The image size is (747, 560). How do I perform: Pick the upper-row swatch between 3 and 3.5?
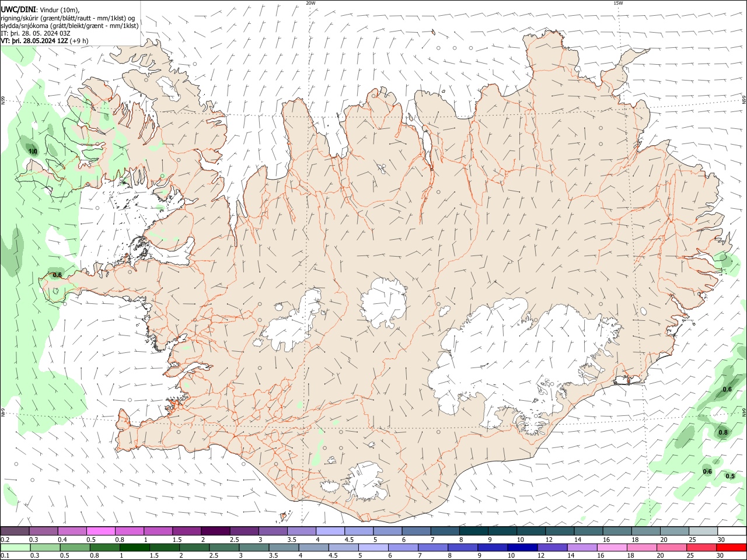(273, 531)
